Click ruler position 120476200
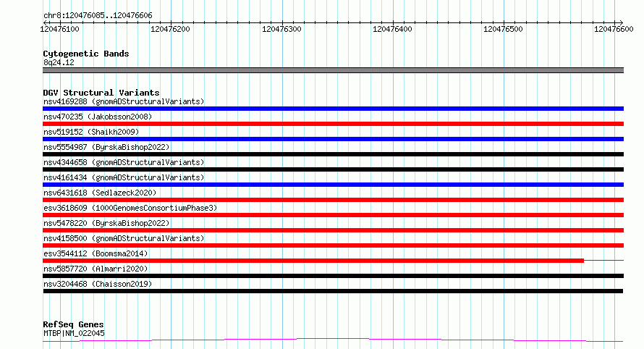Screen dimensions: 644x349 pos(170,29)
